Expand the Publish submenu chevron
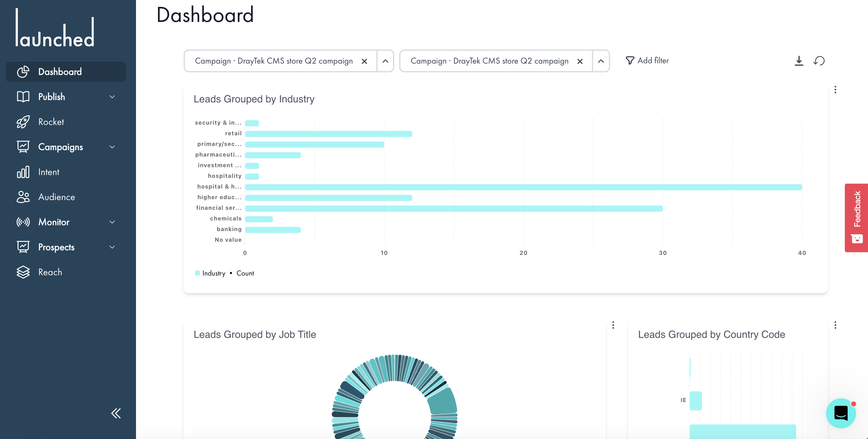The width and height of the screenshot is (868, 439). tap(112, 97)
